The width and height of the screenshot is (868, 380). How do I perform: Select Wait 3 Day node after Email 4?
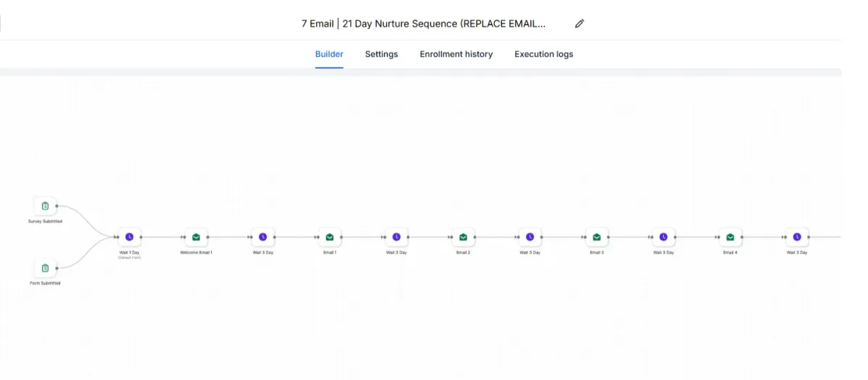click(797, 237)
